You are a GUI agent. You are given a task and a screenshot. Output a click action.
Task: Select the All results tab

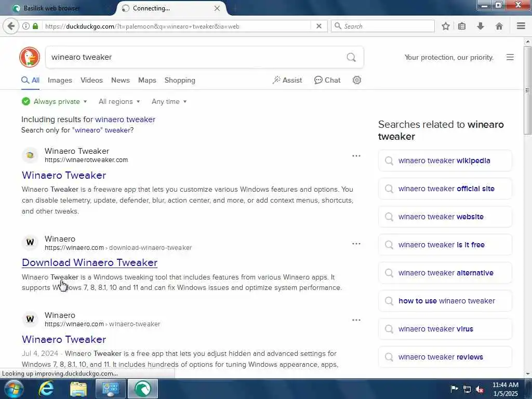tap(30, 81)
